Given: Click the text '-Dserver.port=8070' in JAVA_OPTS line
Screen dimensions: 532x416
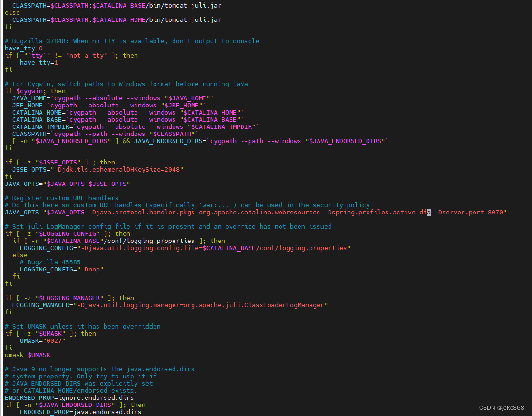Looking at the screenshot, I should [x=469, y=213].
